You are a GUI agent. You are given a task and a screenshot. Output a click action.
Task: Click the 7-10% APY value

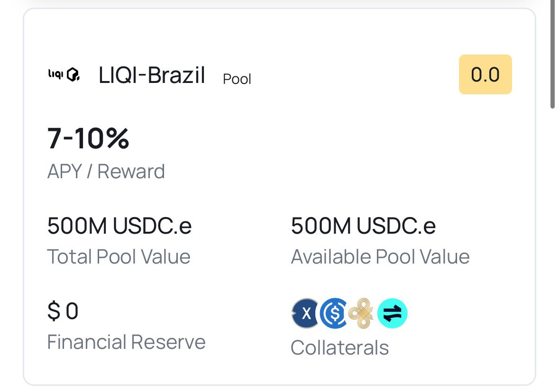(x=88, y=138)
